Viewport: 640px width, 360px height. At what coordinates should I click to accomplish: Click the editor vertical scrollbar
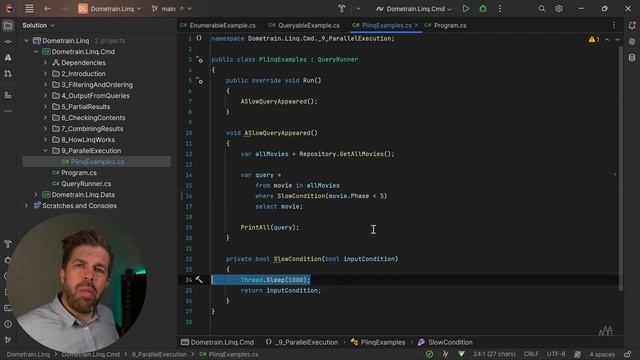pos(621,168)
